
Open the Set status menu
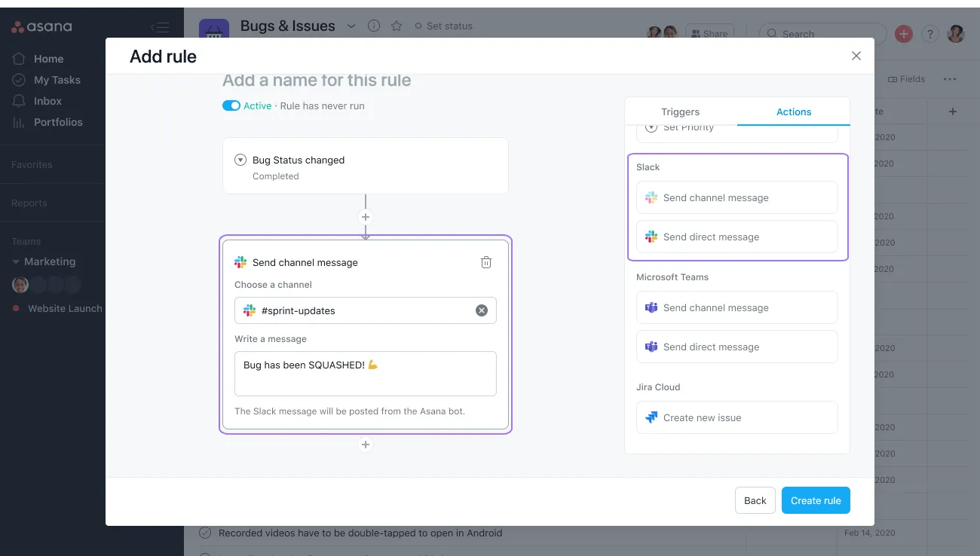click(445, 25)
